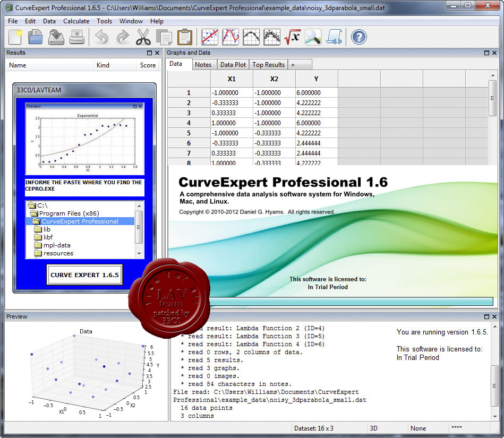
Task: Click Y cell 2.444444 in row 6
Action: tap(317, 143)
